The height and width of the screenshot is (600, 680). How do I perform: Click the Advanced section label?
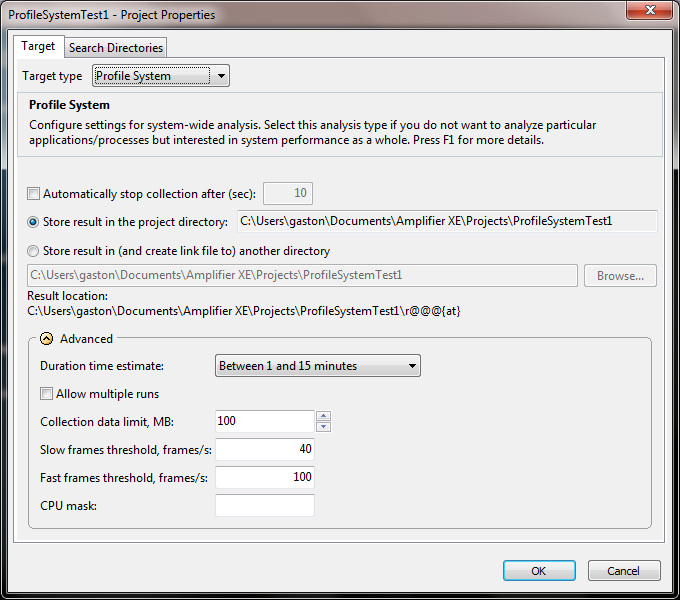[x=86, y=339]
